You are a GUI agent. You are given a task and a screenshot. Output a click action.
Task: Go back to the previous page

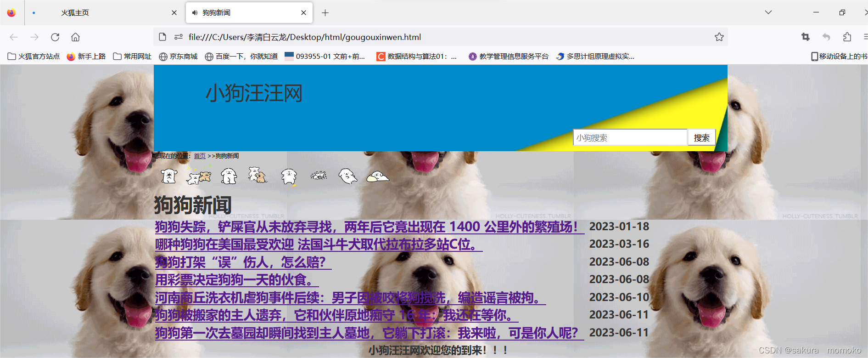(x=14, y=37)
